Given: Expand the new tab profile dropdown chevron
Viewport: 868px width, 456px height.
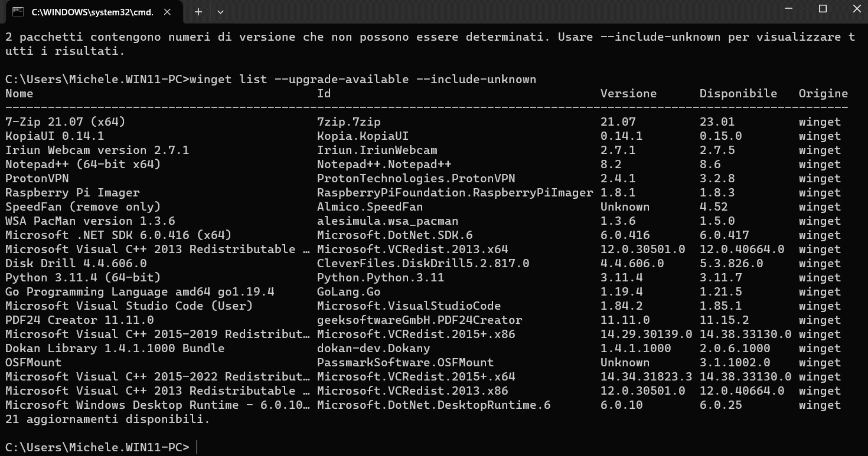Looking at the screenshot, I should pos(220,11).
